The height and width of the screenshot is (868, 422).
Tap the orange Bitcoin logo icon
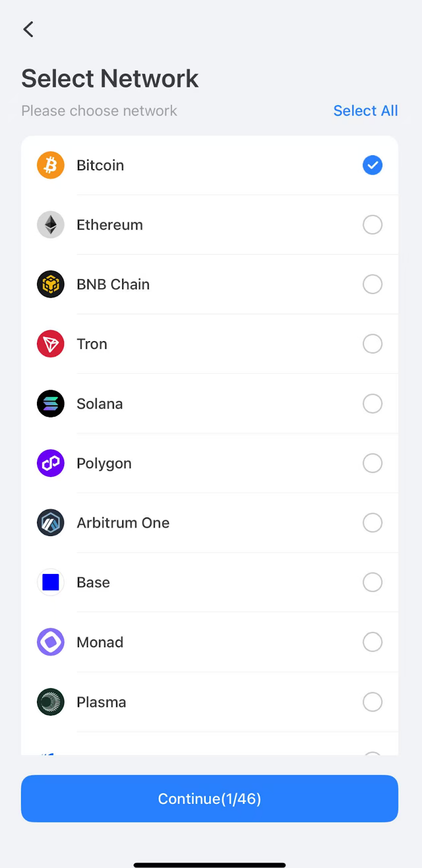coord(51,165)
